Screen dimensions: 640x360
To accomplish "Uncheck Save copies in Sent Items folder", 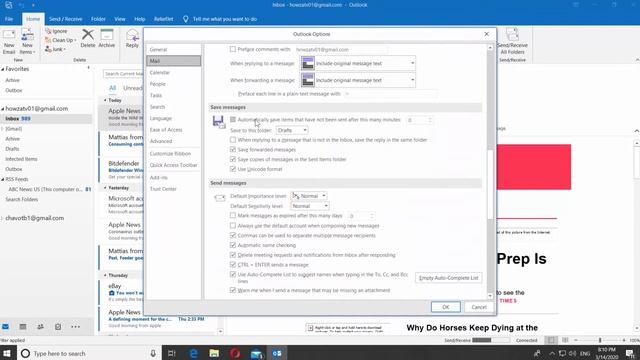I will click(x=233, y=159).
